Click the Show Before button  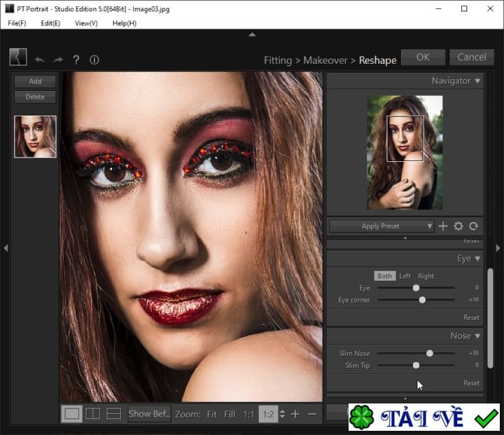point(149,414)
